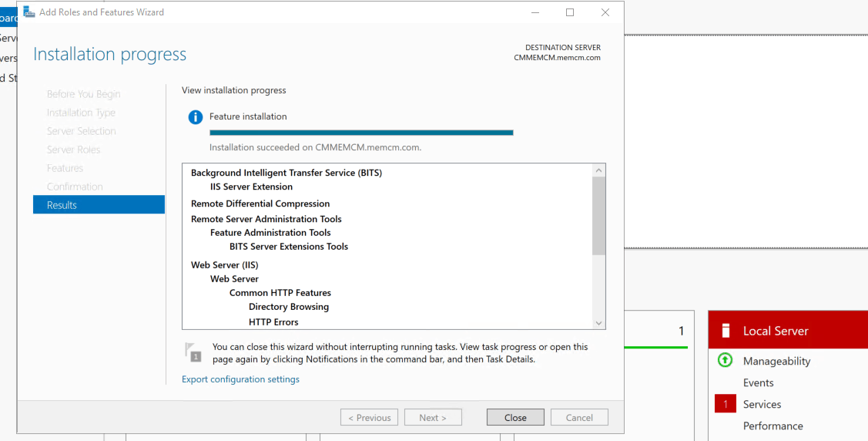Click the disabled Previous button
The height and width of the screenshot is (441, 868).
coord(369,417)
